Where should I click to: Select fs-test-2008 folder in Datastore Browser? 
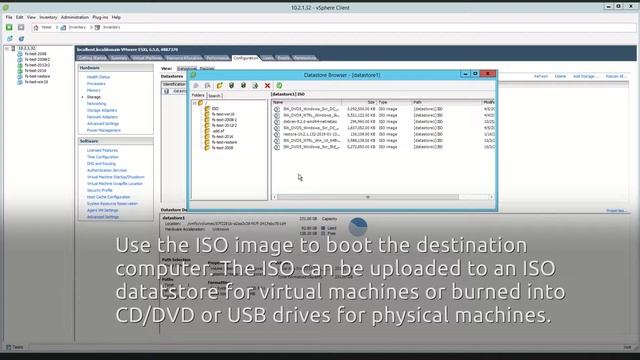pyautogui.click(x=222, y=148)
